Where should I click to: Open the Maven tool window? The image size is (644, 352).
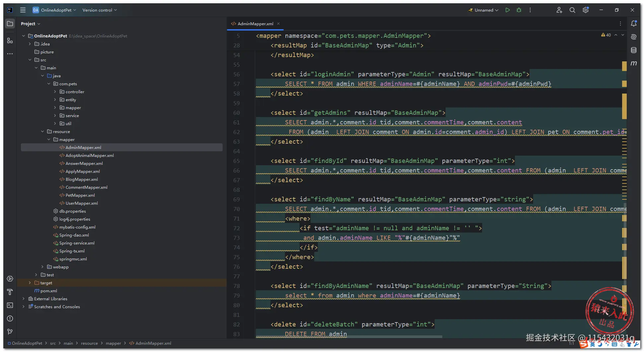click(x=634, y=63)
